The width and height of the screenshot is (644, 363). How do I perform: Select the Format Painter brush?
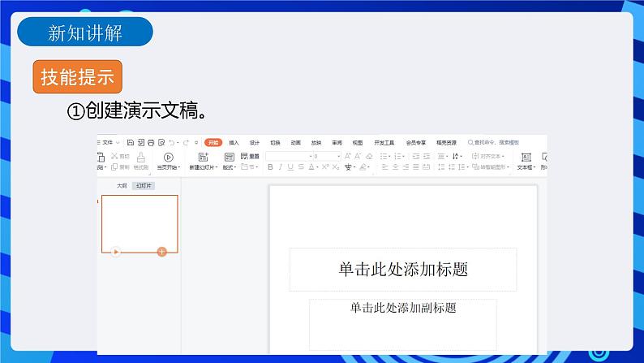pos(141,161)
